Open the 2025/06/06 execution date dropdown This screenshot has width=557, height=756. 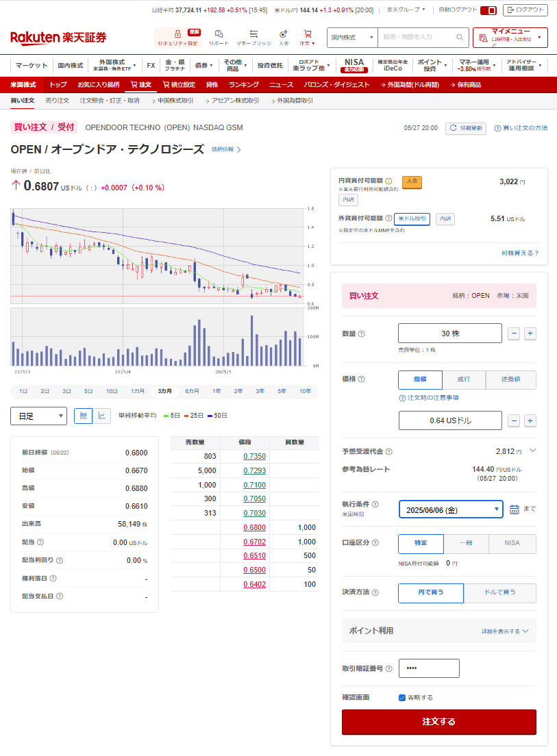(x=451, y=509)
